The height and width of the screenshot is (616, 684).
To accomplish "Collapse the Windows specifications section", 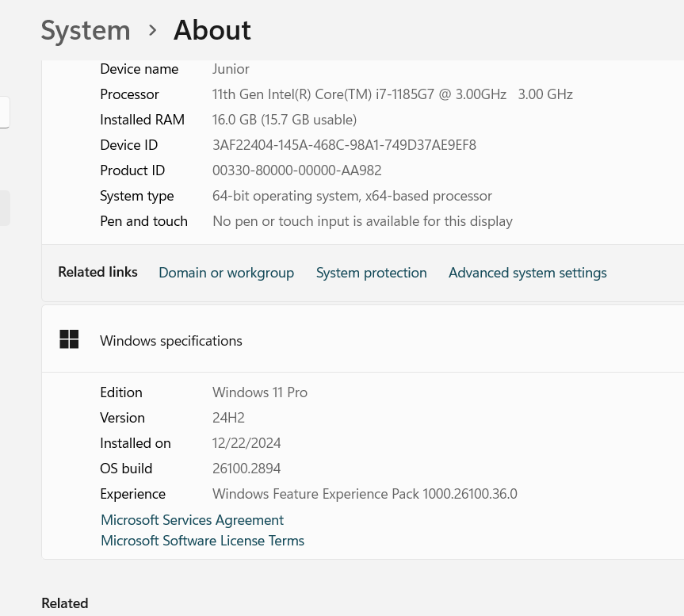I will pos(363,339).
